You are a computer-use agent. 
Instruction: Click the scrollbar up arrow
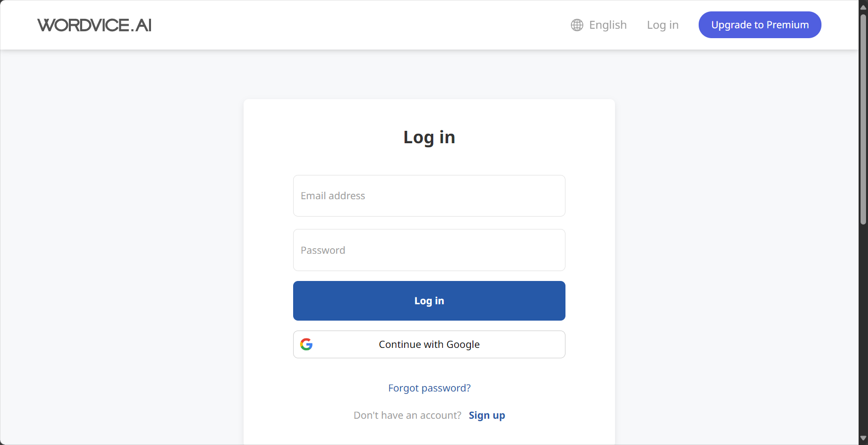pos(863,7)
